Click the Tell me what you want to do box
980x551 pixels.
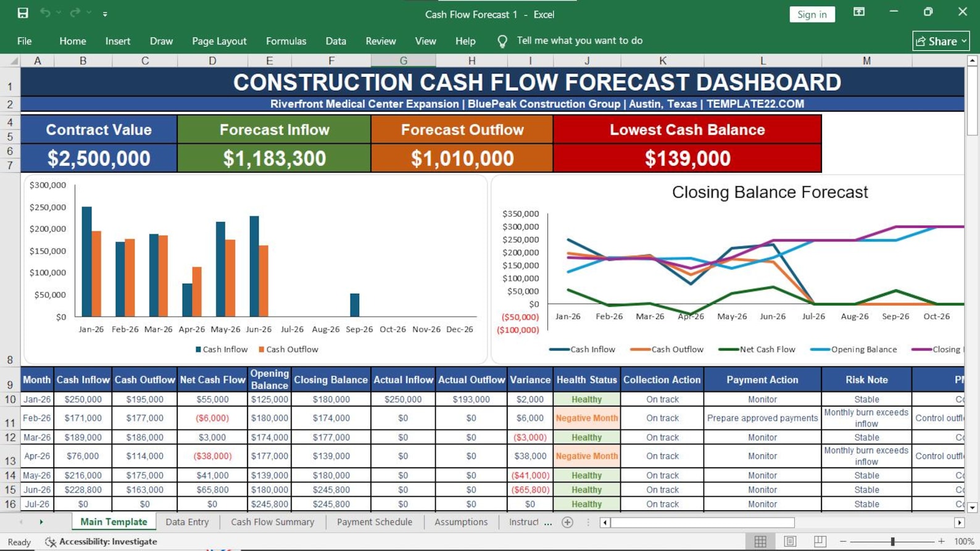579,41
